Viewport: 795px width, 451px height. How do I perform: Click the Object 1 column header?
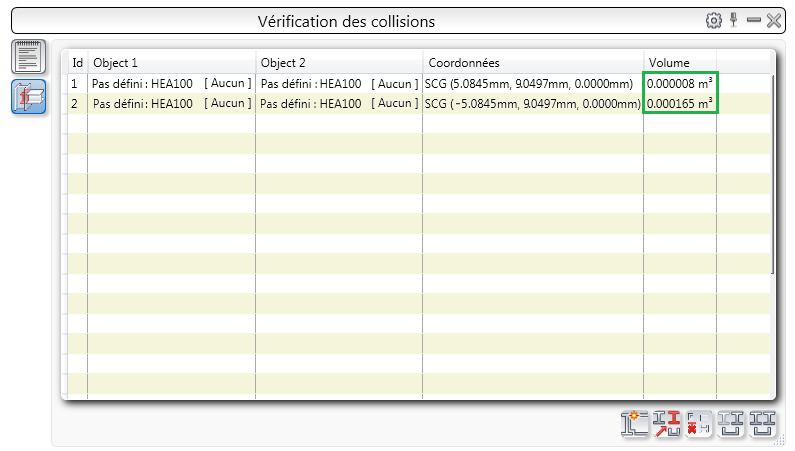(x=170, y=63)
